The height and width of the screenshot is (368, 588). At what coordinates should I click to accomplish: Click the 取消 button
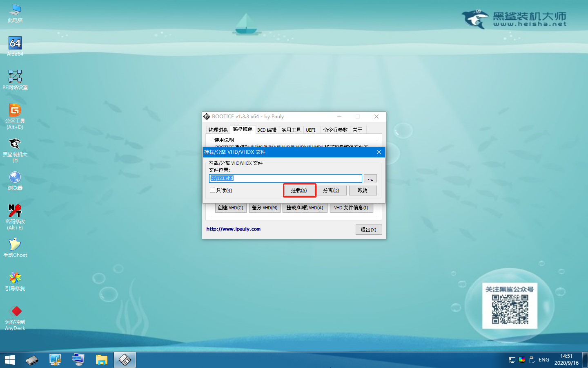pos(363,191)
